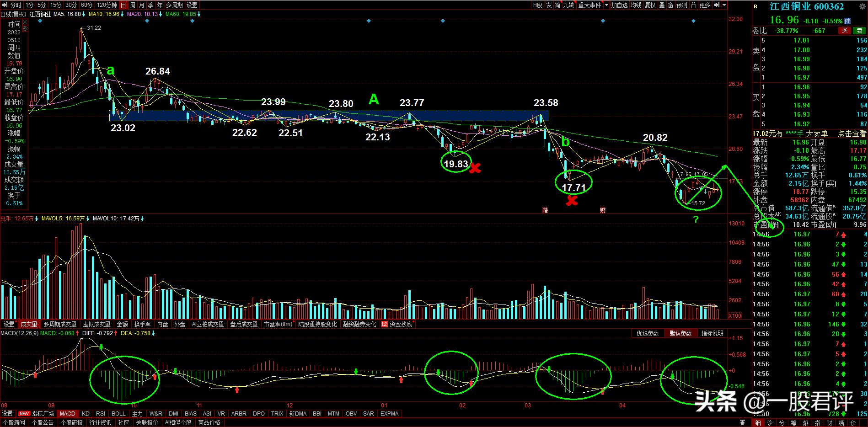Collapse the left panel using the top-left arrow icon

[5, 5]
